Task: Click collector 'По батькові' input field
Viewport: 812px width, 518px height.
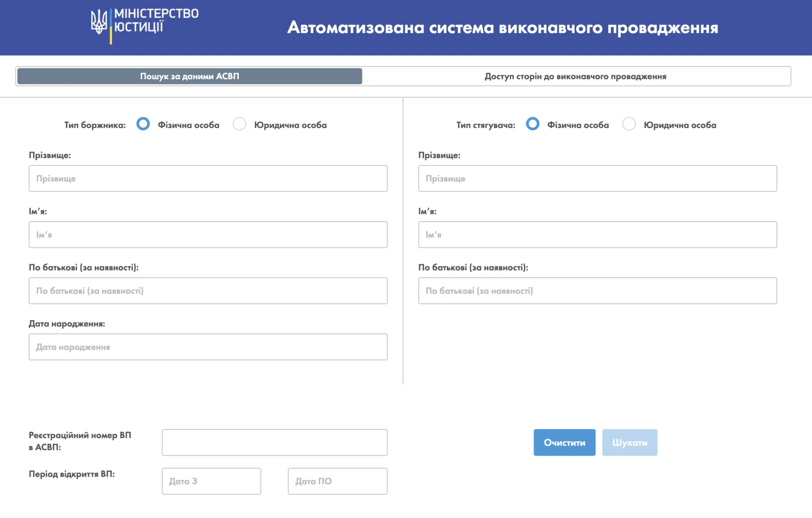Action: click(x=597, y=290)
